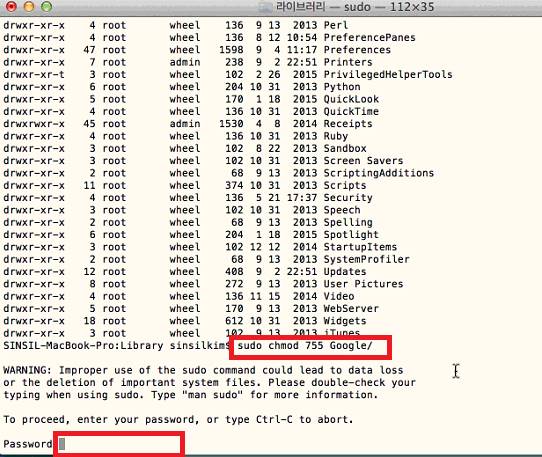Click the SystemProfiler entry
The image size is (542, 457).
366,259
